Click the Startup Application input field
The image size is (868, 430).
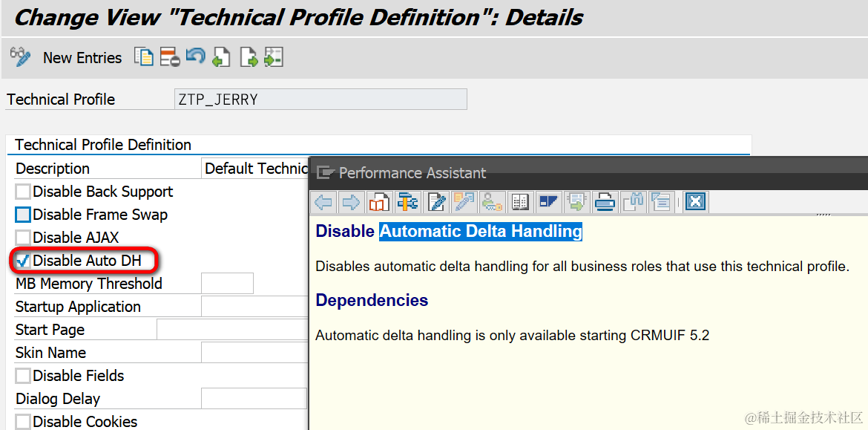pos(254,307)
